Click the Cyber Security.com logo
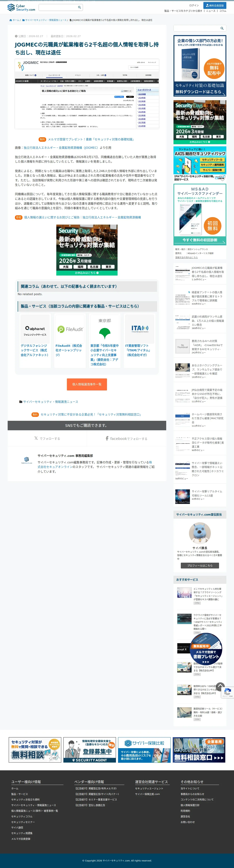The image size is (234, 868). coord(21,7)
